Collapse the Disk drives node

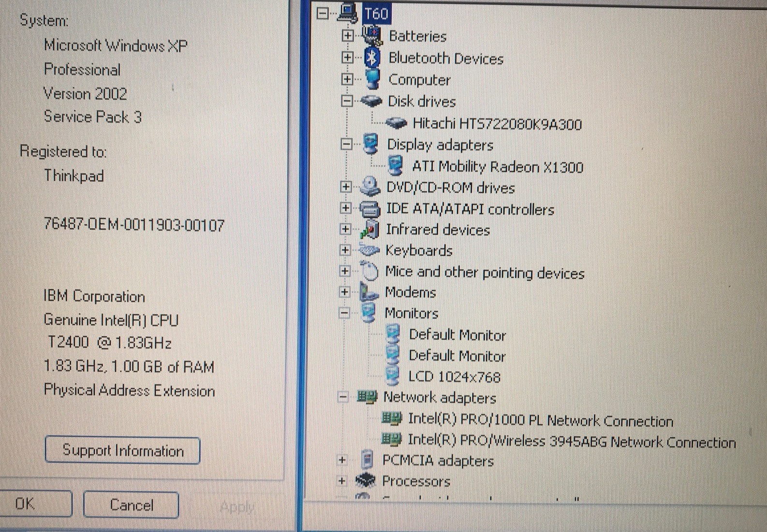346,101
